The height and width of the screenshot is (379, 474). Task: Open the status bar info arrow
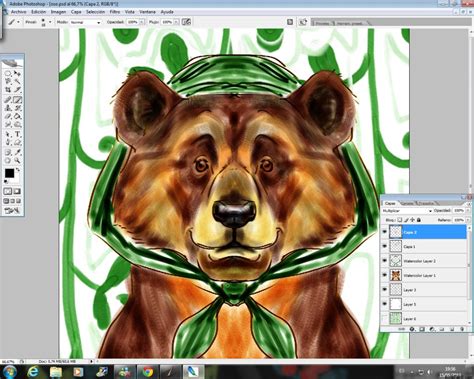[x=92, y=361]
